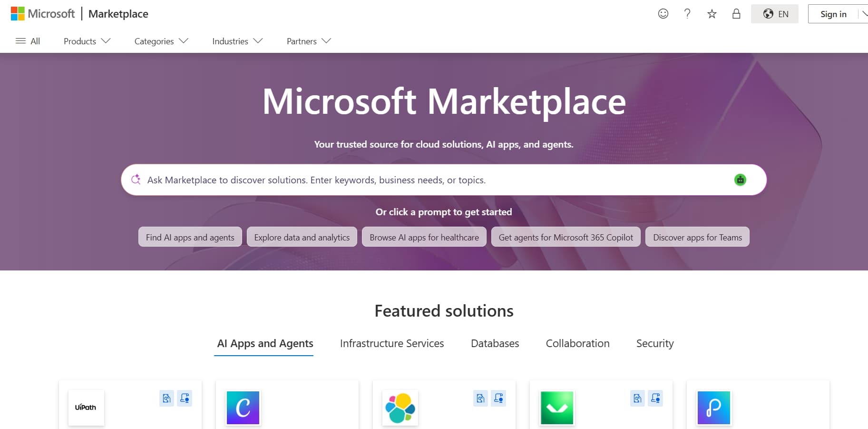Expand the Sign in arrow menu
The height and width of the screenshot is (429, 868).
[863, 14]
